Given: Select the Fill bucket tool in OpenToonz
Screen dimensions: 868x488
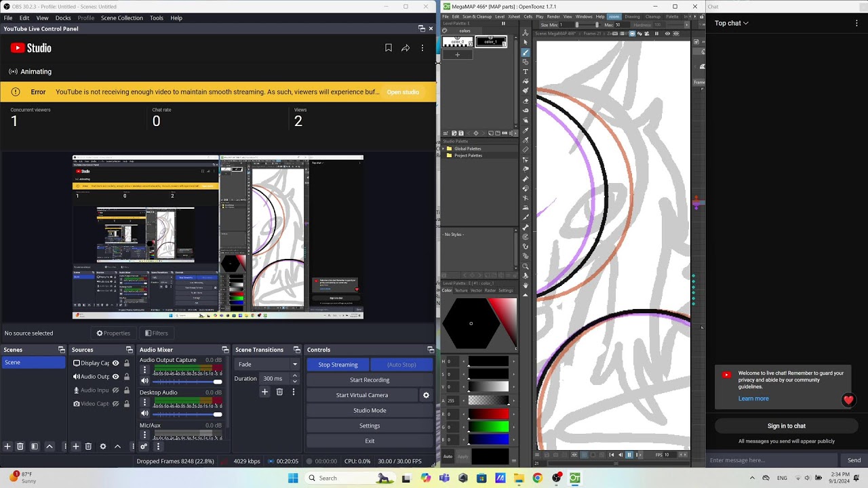Looking at the screenshot, I should pyautogui.click(x=526, y=81).
